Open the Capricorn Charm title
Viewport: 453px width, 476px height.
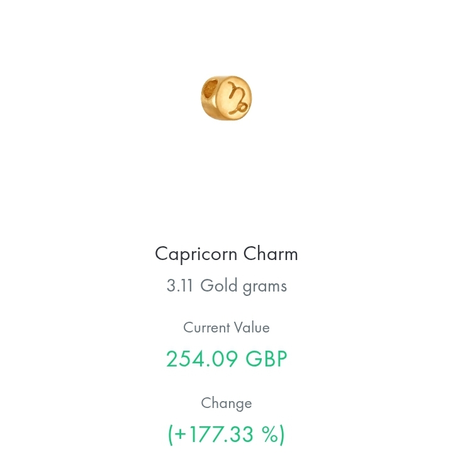point(226,254)
